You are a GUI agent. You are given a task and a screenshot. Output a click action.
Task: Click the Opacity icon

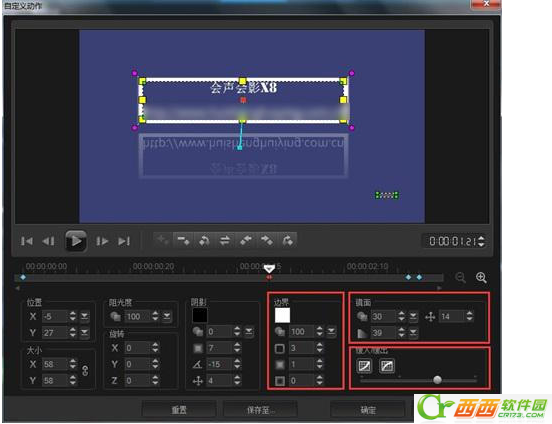115,316
